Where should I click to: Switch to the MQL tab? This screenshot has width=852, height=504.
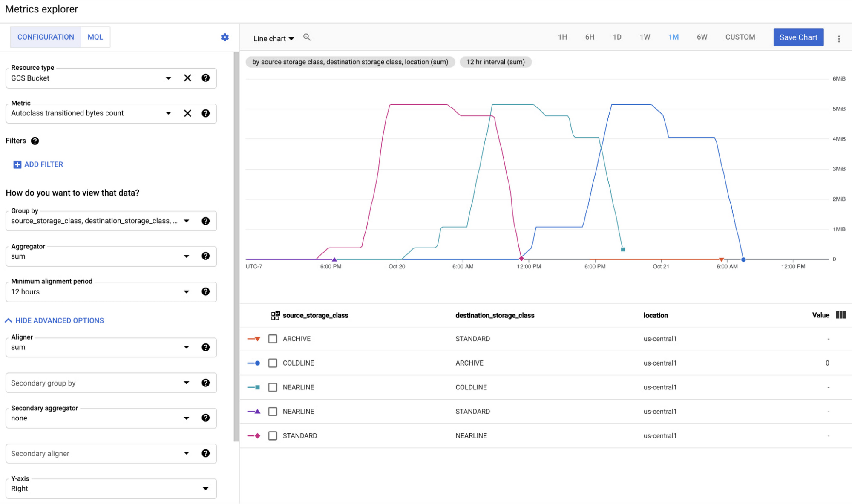[95, 37]
